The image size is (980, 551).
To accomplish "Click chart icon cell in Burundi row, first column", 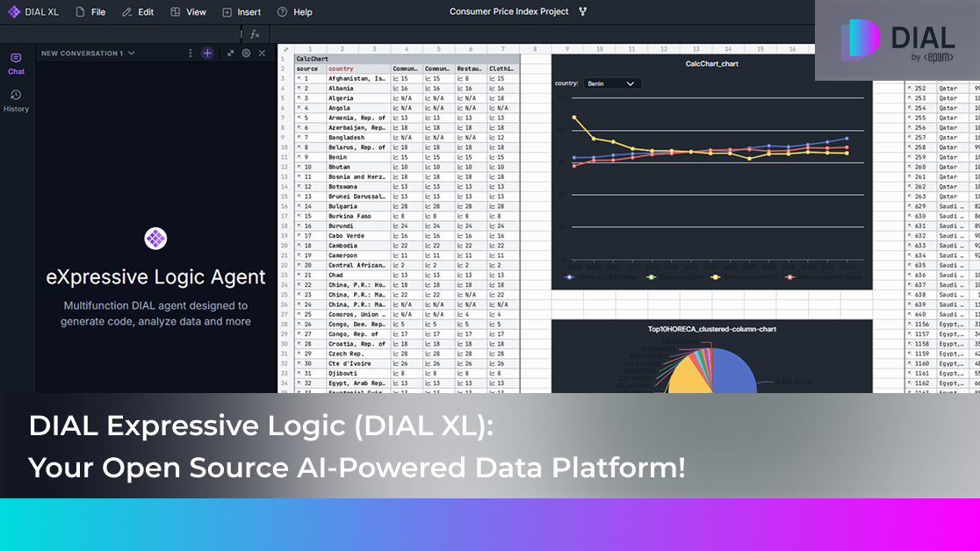I will click(x=407, y=226).
